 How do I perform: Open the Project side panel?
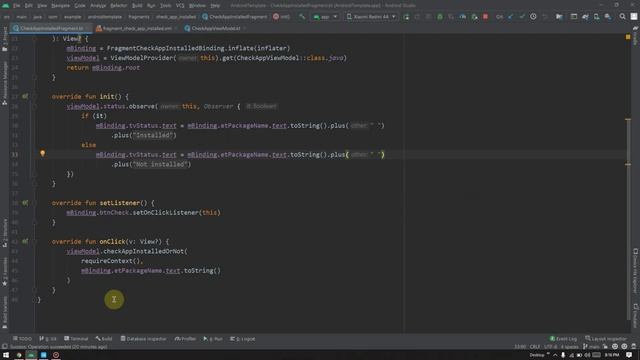coord(4,39)
